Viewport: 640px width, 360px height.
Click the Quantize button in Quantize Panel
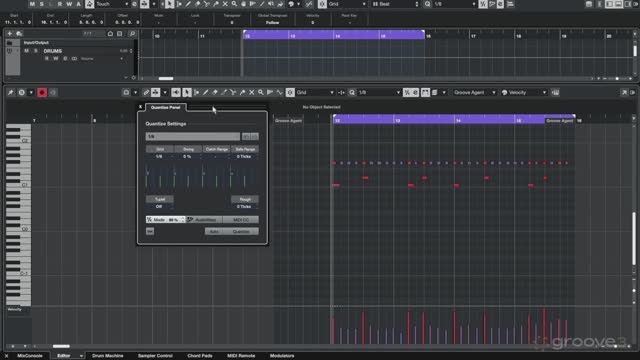point(241,231)
